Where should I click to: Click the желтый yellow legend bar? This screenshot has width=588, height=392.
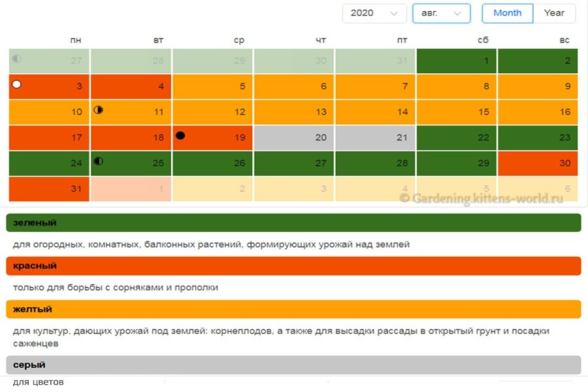[293, 309]
